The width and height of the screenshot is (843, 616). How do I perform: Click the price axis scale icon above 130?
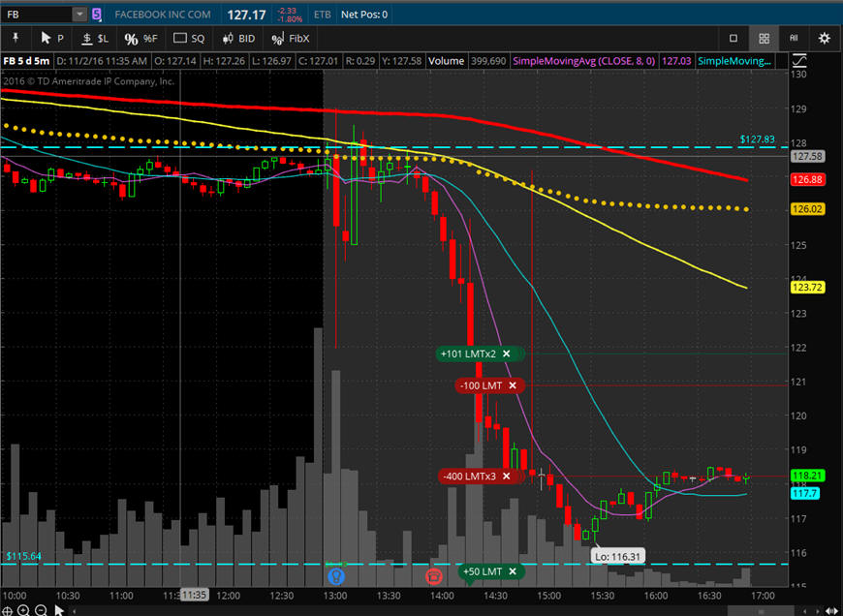[799, 61]
